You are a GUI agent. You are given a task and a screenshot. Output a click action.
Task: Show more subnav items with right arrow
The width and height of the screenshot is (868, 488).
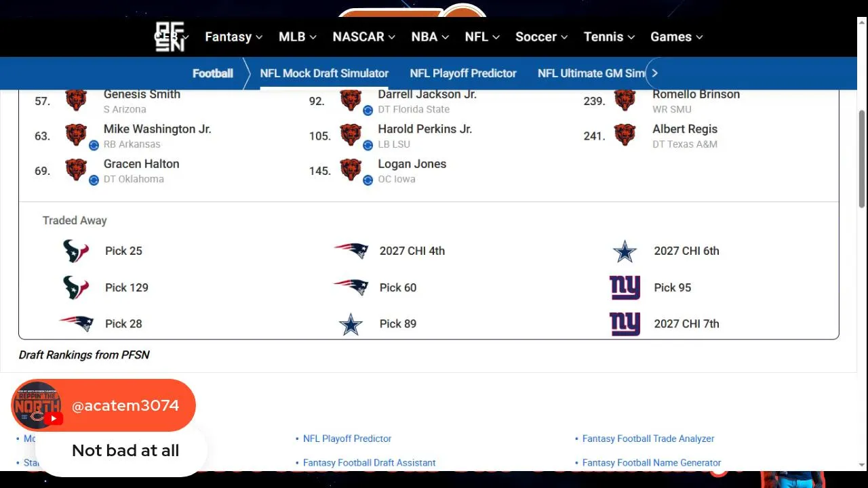654,73
